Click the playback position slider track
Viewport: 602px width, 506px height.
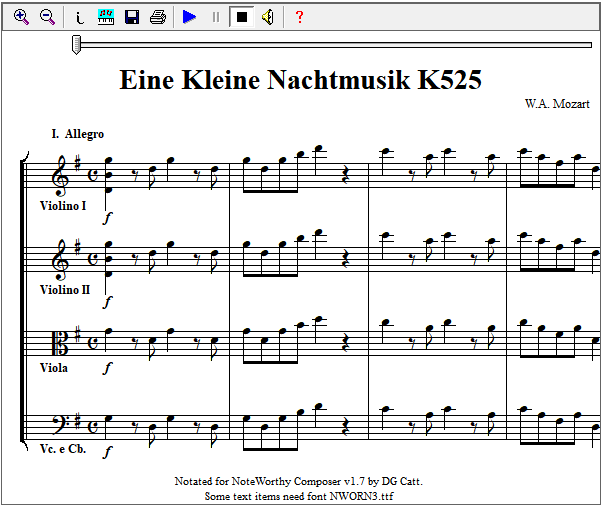[x=336, y=45]
